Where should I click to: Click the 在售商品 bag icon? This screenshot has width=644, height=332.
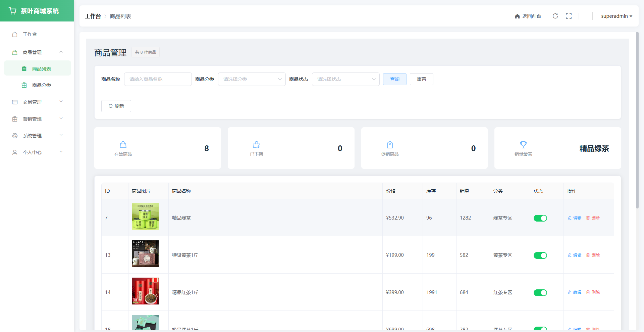pos(123,145)
